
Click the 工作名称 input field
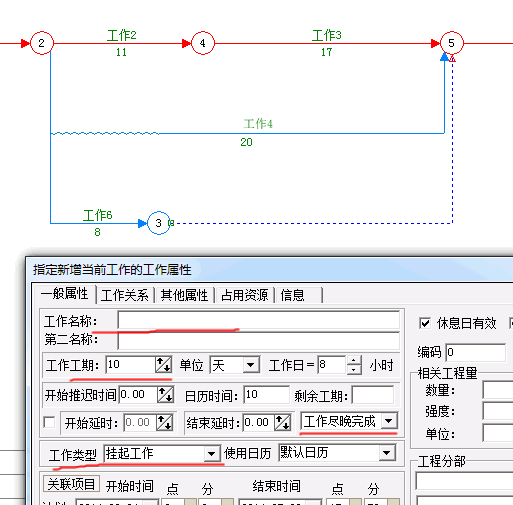click(259, 320)
